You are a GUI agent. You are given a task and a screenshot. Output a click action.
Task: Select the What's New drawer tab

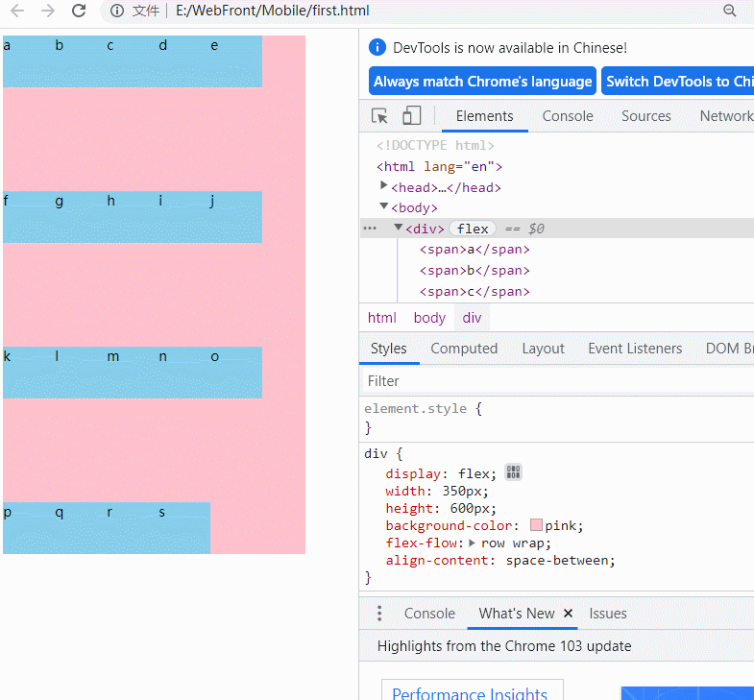coord(517,614)
